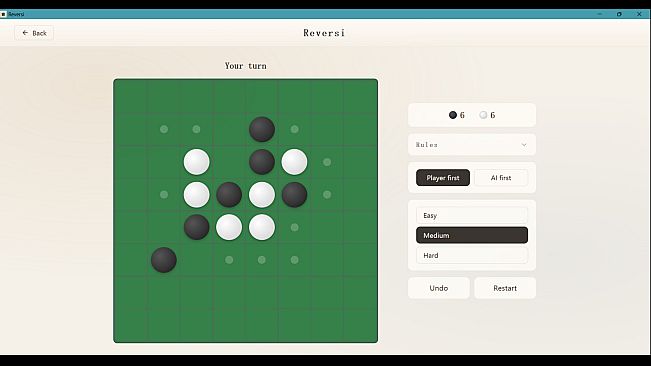The height and width of the screenshot is (366, 651).
Task: Click the bottom-left black disc near the board edge
Action: [x=164, y=260]
